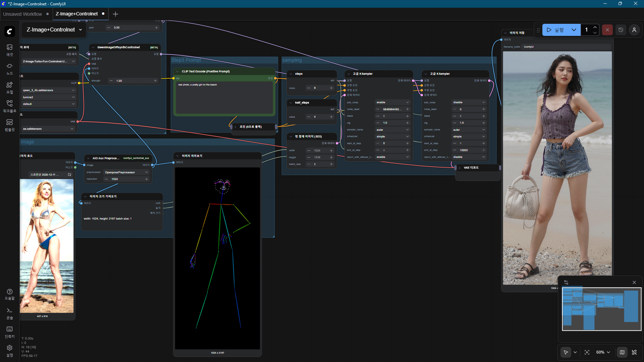Add a new workflow tab
The image size is (644, 362).
point(115,14)
